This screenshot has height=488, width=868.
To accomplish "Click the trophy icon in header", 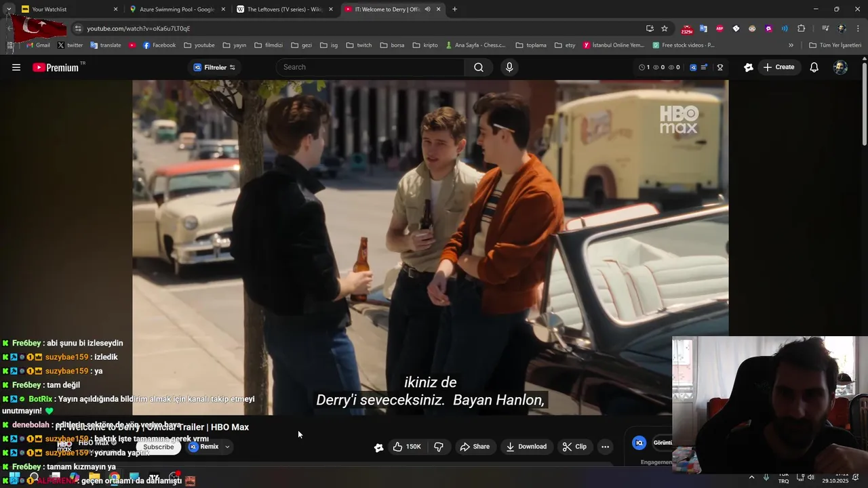I will (x=720, y=67).
